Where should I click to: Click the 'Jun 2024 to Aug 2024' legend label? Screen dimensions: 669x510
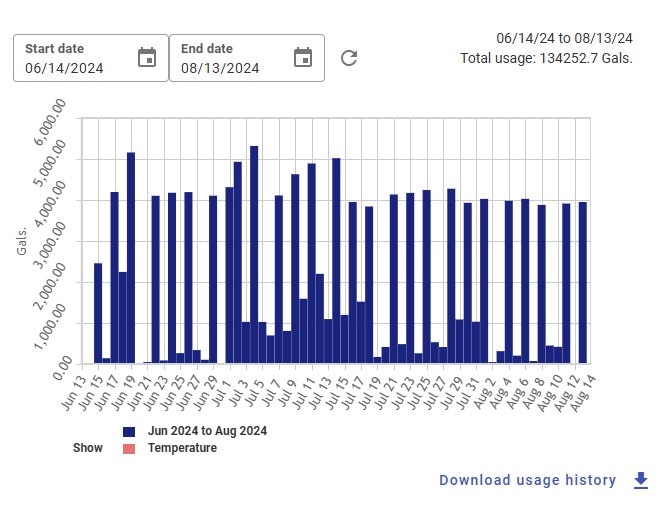pos(207,431)
